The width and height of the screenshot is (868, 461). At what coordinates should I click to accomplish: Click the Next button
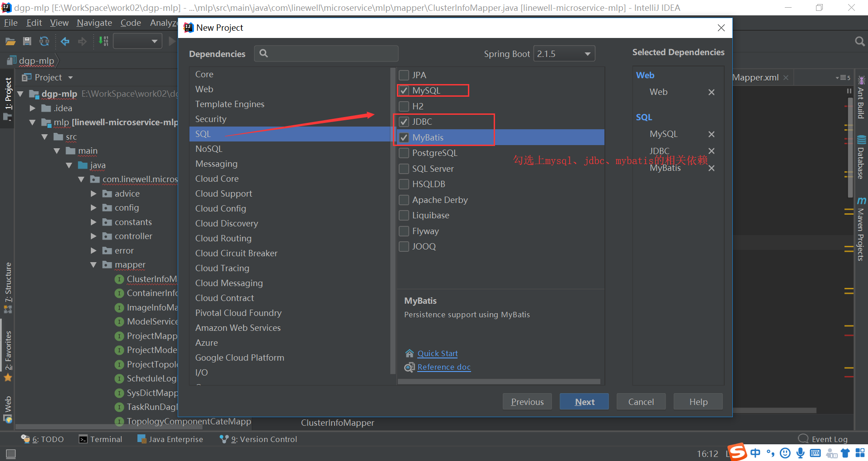point(584,402)
